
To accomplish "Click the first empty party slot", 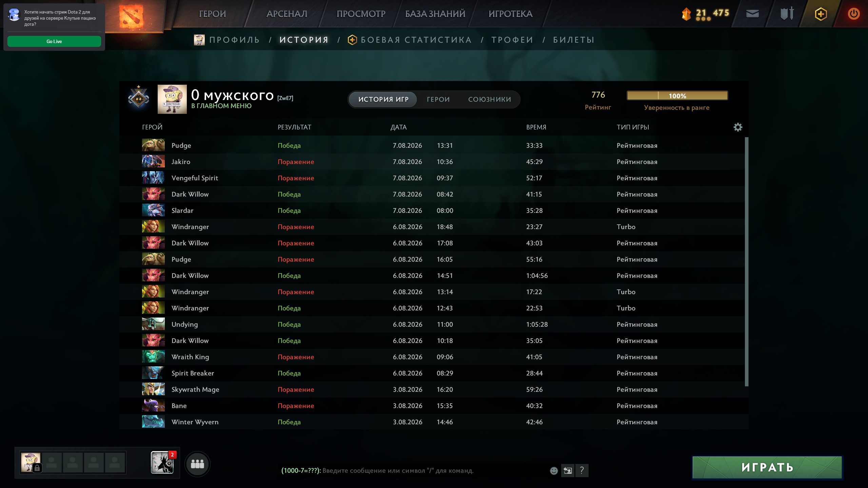I will 52,462.
